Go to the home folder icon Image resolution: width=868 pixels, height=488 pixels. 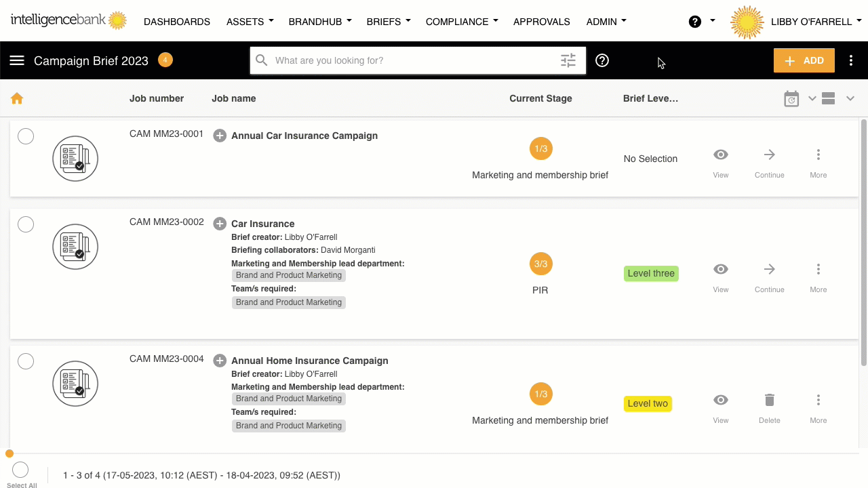click(17, 99)
